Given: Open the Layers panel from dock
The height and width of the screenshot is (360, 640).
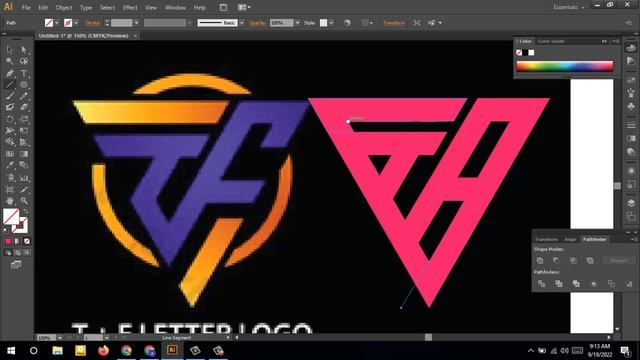Looking at the screenshot, I should pos(631,203).
